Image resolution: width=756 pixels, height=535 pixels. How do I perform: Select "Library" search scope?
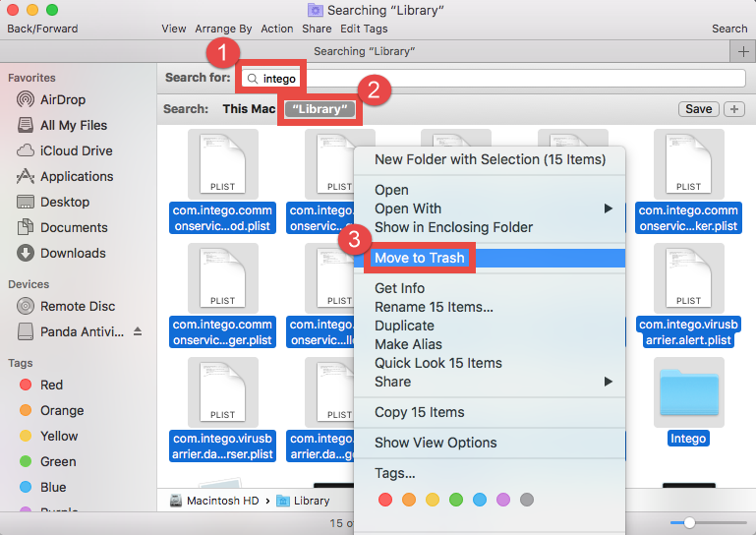(320, 109)
